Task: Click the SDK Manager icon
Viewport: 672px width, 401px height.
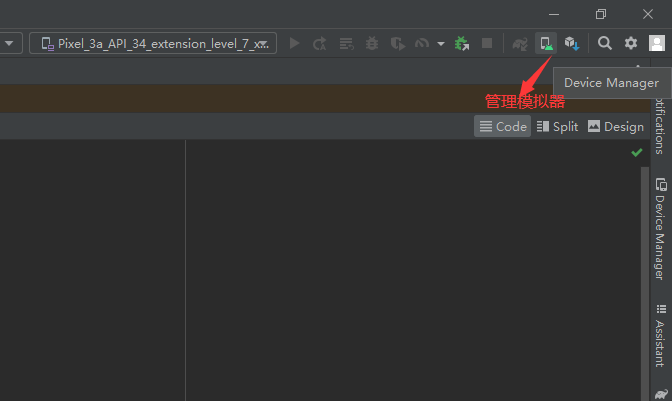Action: click(571, 43)
